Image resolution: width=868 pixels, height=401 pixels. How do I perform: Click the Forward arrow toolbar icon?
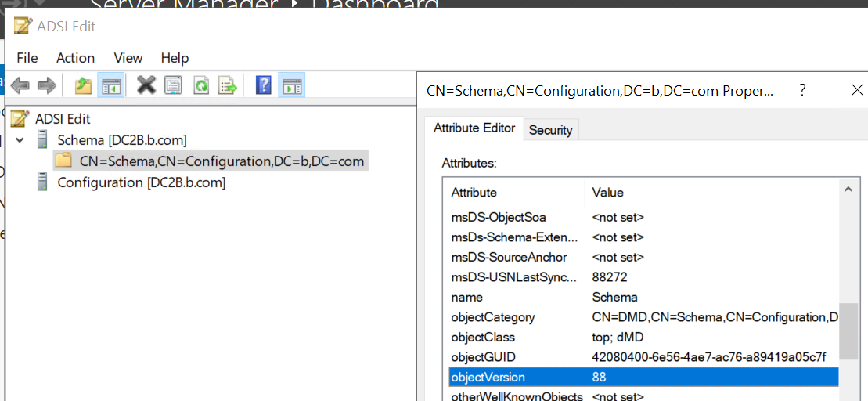(47, 86)
